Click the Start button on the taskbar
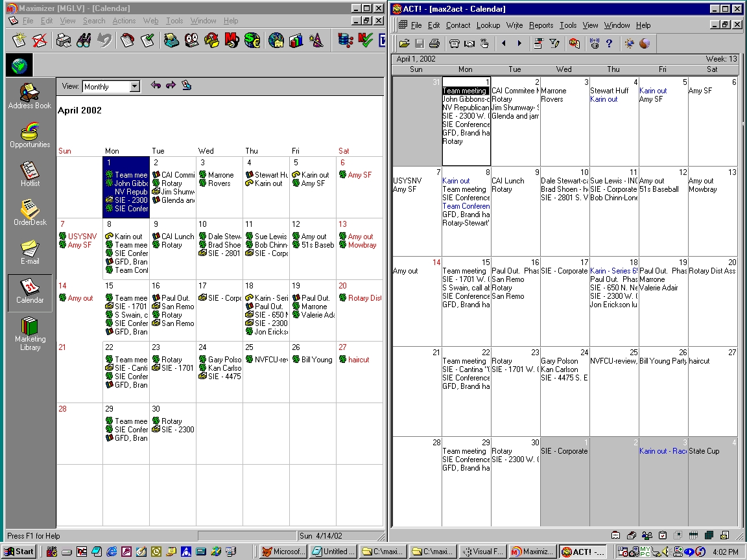The height and width of the screenshot is (560, 747). [19, 552]
